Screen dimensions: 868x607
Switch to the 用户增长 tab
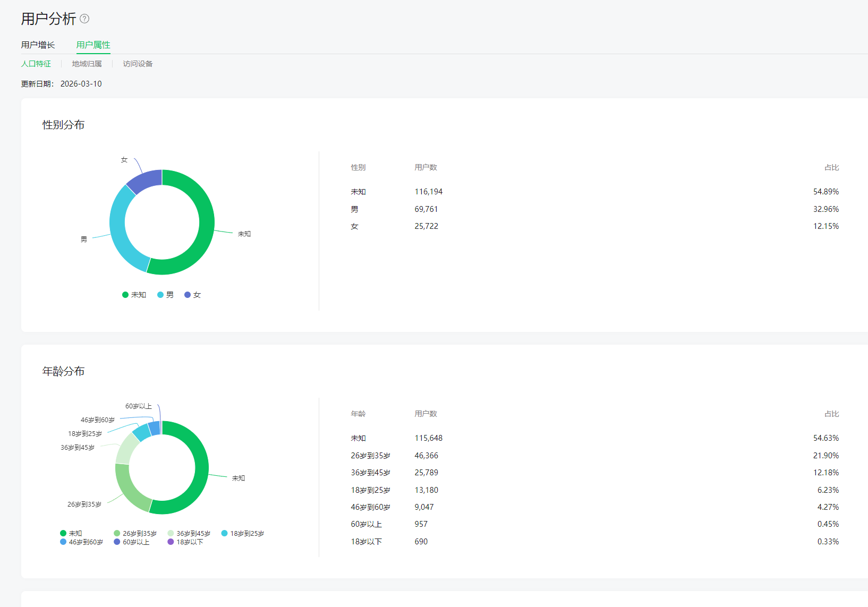coord(38,45)
